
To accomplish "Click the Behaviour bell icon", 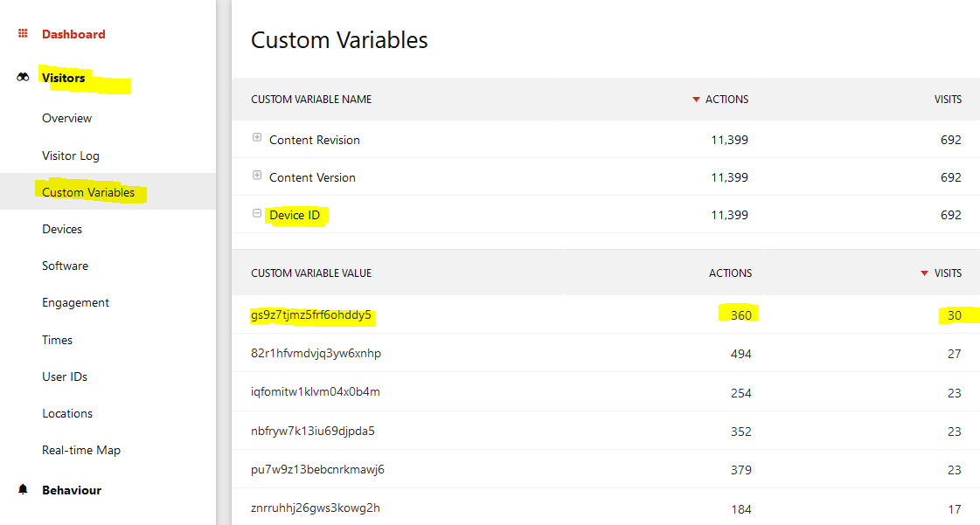I will coord(23,489).
